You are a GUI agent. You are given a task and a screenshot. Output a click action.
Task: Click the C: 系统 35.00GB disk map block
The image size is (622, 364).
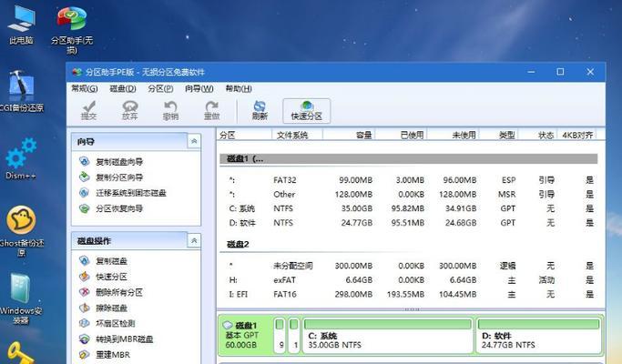(388, 335)
